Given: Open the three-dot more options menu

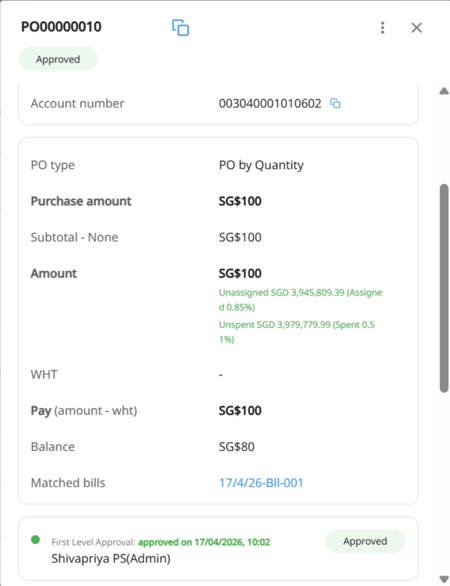Looking at the screenshot, I should 382,28.
